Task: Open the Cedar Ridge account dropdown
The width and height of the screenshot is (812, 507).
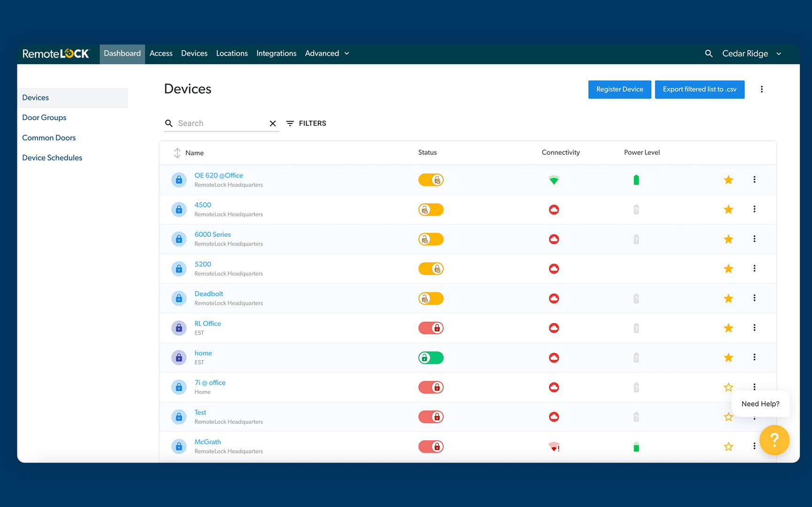Action: click(x=751, y=54)
